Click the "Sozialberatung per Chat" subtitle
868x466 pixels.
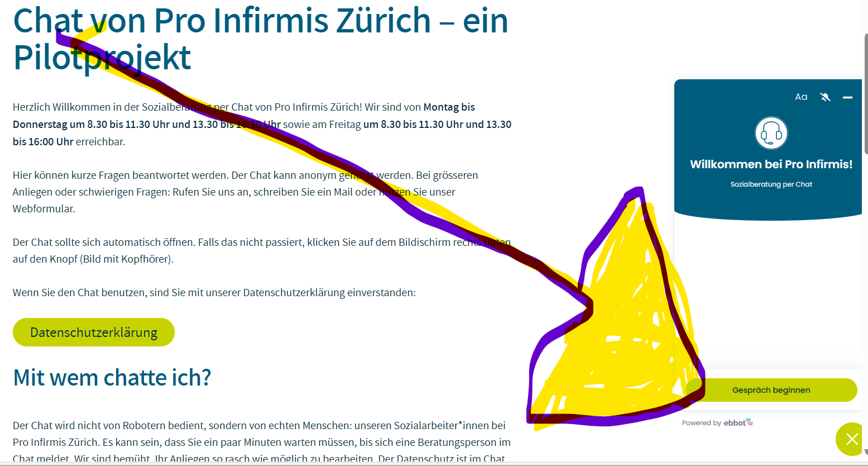point(771,184)
